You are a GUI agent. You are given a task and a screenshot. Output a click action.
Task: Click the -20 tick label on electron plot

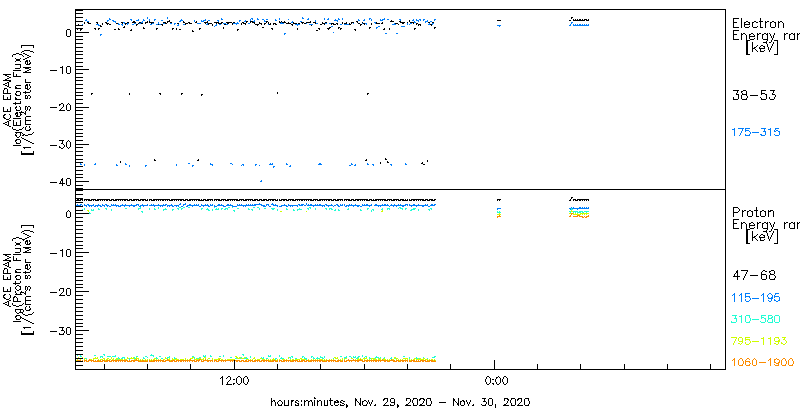(x=61, y=107)
